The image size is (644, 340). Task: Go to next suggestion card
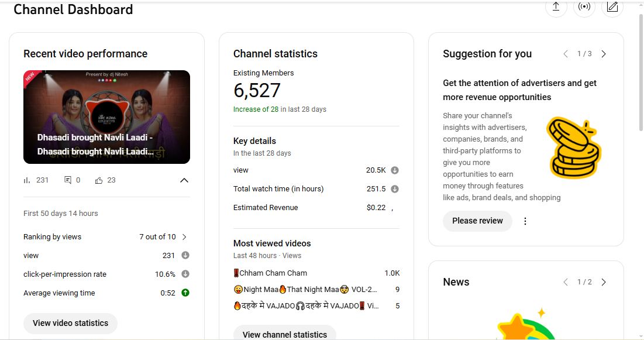tap(604, 54)
